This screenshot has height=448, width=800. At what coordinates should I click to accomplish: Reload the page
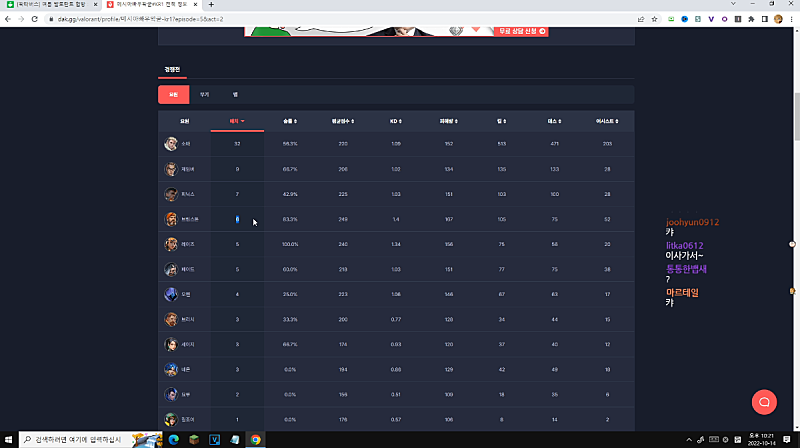click(34, 19)
